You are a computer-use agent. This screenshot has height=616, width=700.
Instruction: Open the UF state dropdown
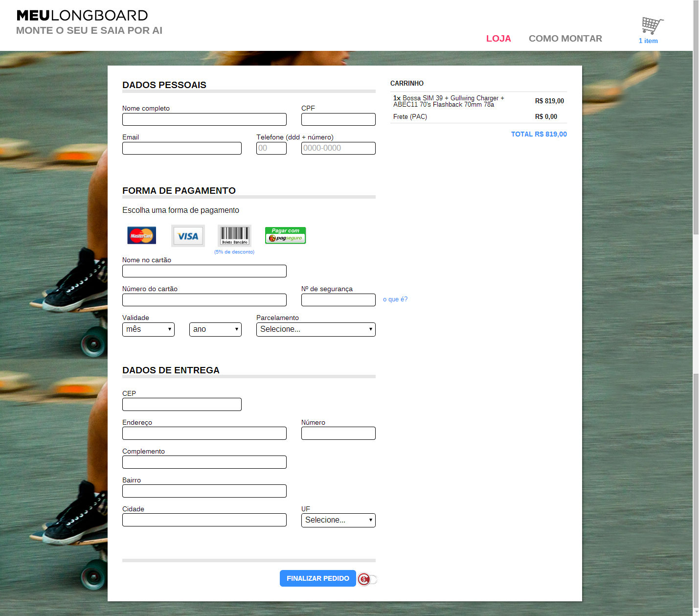[x=338, y=520]
